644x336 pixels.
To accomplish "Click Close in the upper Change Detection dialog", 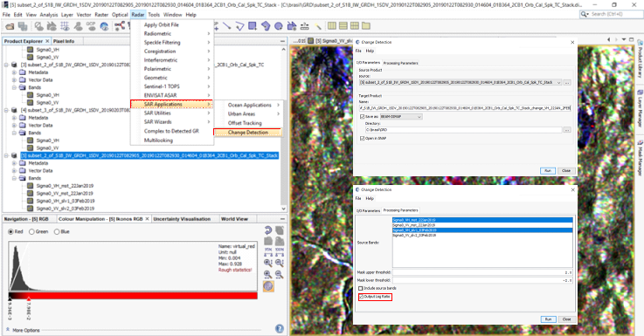I will (x=566, y=171).
